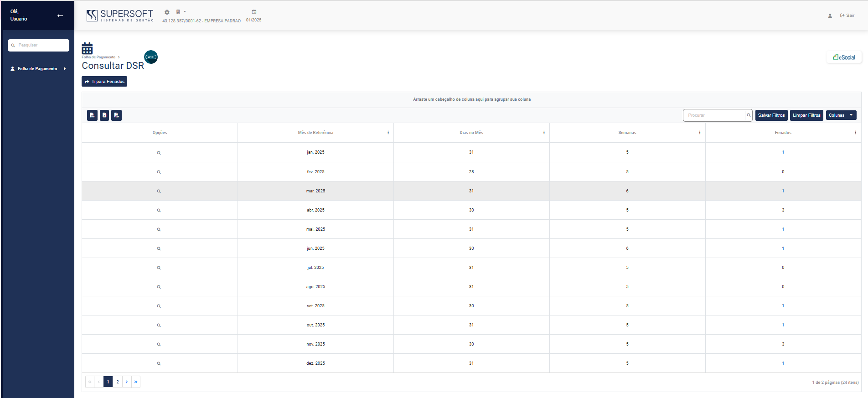Open the Colunas dropdown
Viewport: 868px width, 398px height.
(x=841, y=115)
